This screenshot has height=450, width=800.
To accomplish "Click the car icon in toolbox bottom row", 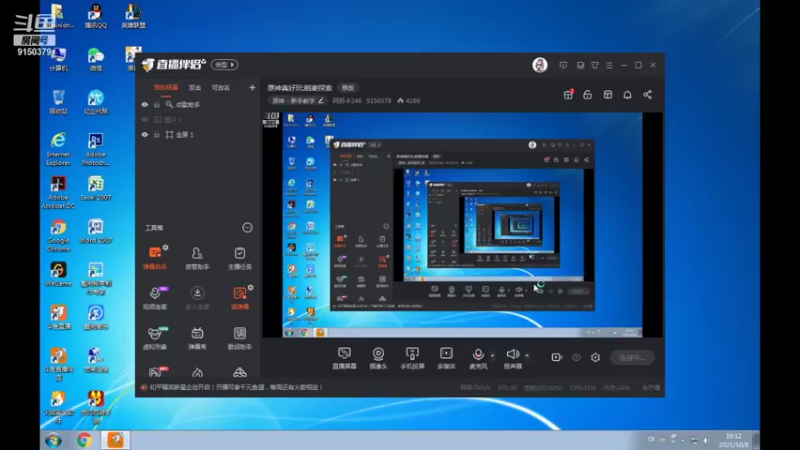I will pyautogui.click(x=240, y=372).
